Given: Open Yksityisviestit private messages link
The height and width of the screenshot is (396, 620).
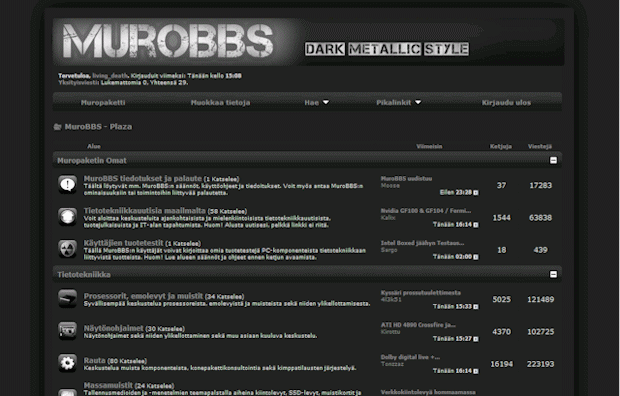Looking at the screenshot, I should click(78, 82).
